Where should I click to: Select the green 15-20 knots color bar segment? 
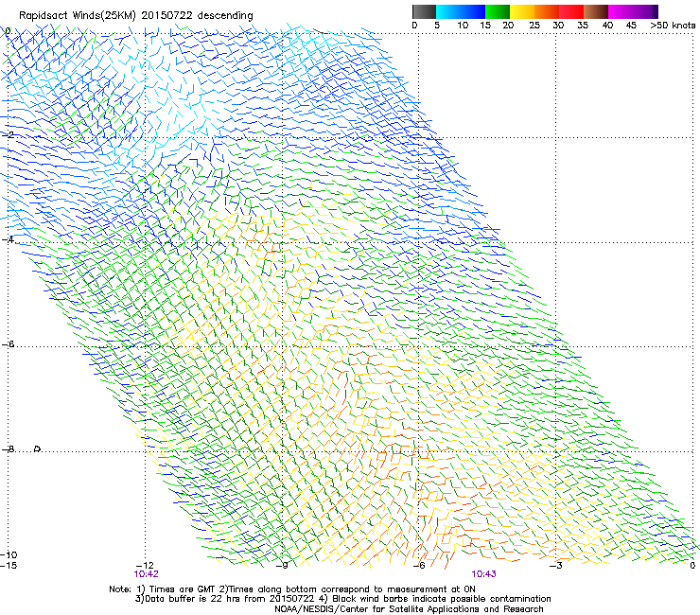pyautogui.click(x=498, y=11)
